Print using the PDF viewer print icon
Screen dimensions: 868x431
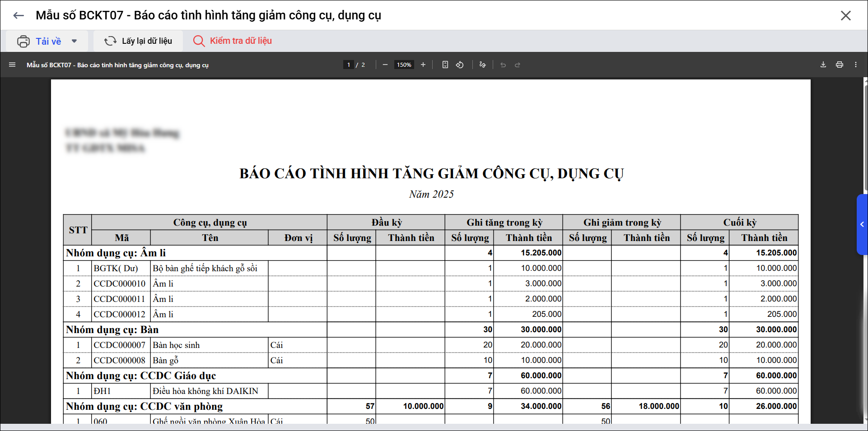[x=839, y=65]
